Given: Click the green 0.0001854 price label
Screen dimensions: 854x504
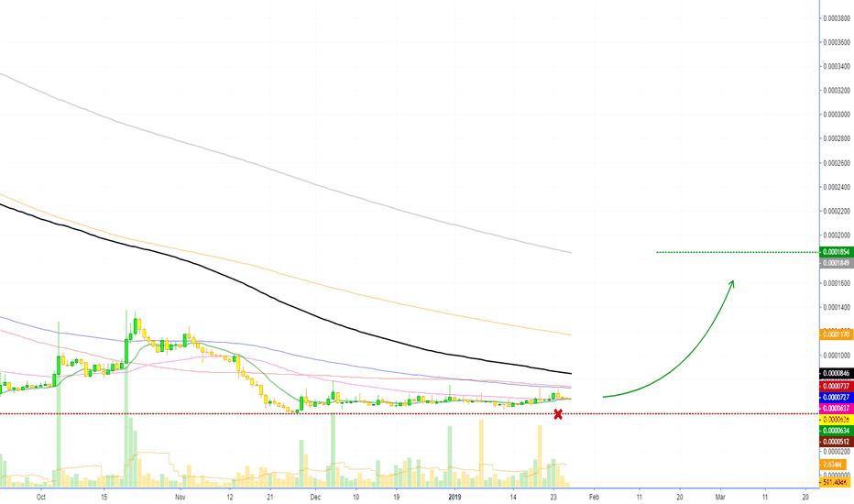Looking at the screenshot, I should (x=836, y=252).
